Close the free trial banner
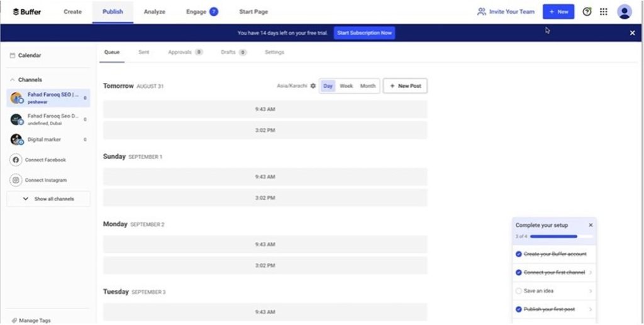644x325 pixels. [632, 33]
